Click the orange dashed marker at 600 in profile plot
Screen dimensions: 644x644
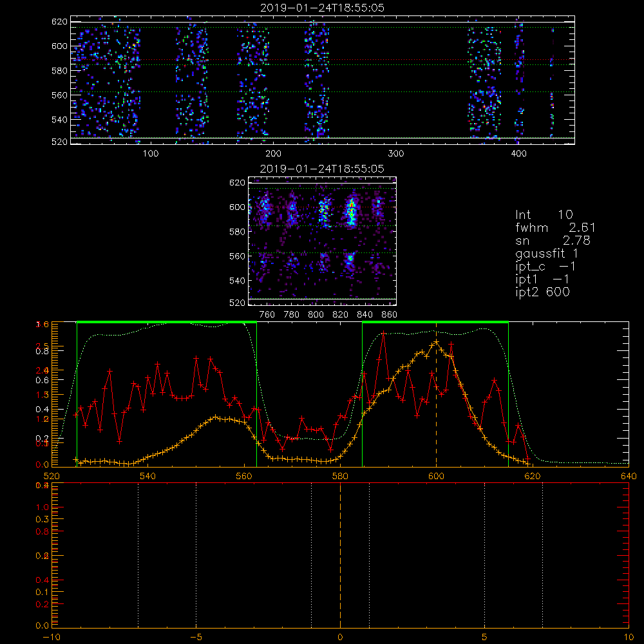point(436,394)
